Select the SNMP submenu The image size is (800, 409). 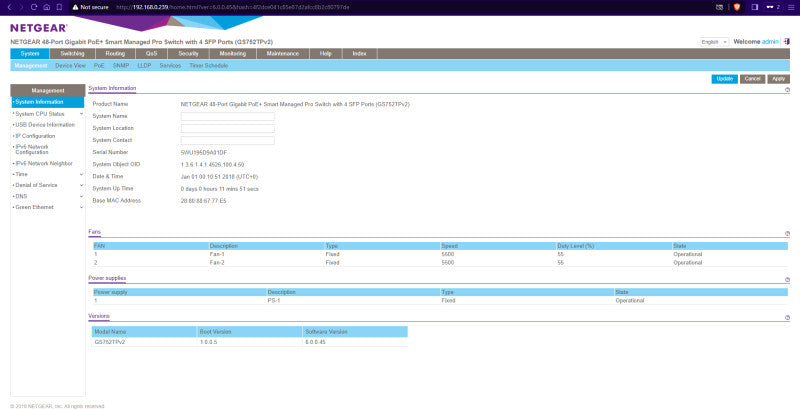point(121,66)
